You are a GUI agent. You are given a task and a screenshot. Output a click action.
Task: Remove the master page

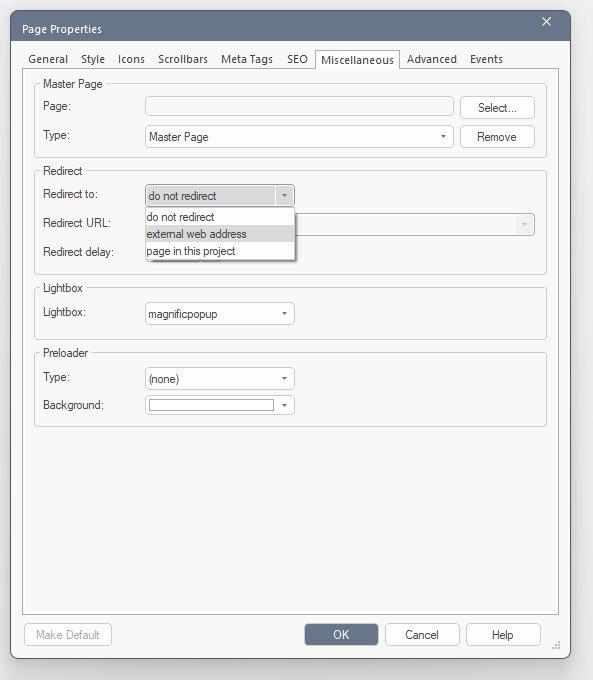pyautogui.click(x=497, y=137)
